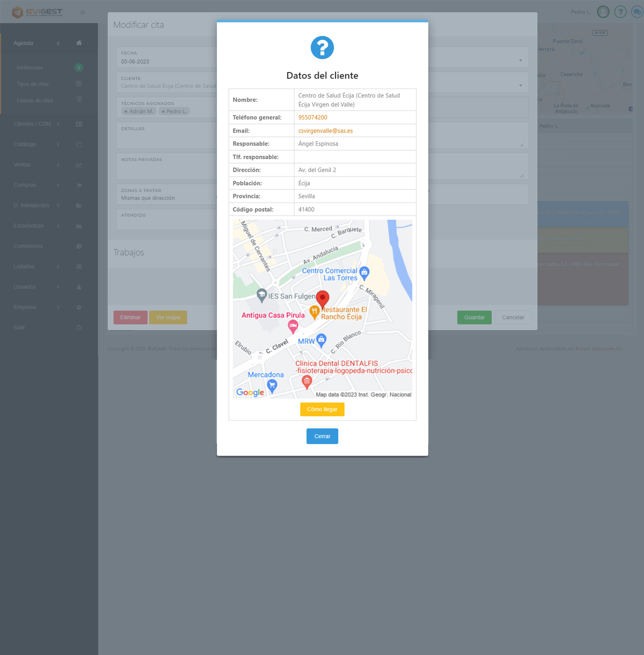
Task: Open the Usuarios menu item
Action: coord(25,287)
